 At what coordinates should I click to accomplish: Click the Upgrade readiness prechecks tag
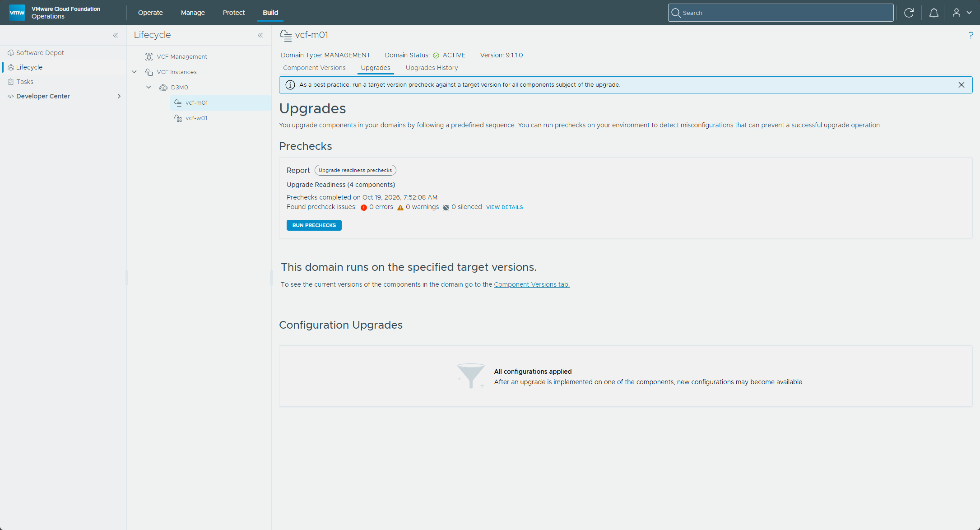355,170
